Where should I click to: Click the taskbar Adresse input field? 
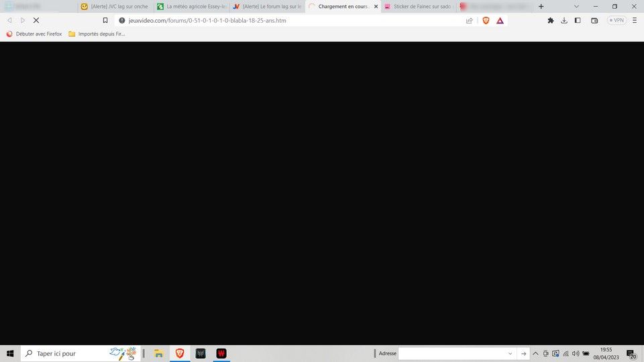point(451,353)
